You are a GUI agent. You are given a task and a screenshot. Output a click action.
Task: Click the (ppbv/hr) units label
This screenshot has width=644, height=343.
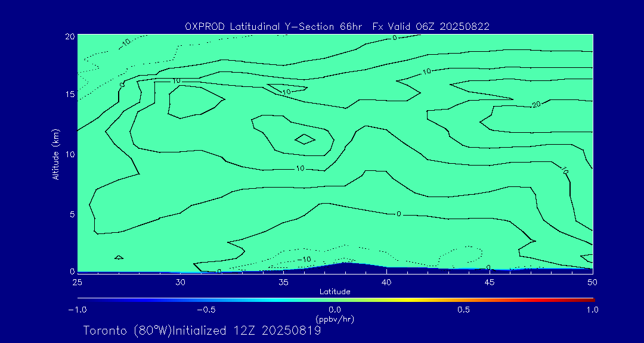click(335, 319)
